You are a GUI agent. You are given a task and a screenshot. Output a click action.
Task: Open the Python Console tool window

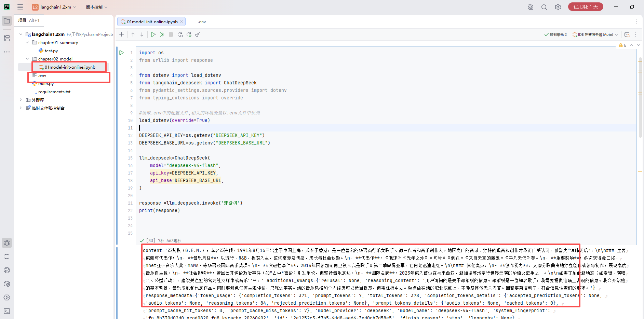tap(7, 270)
